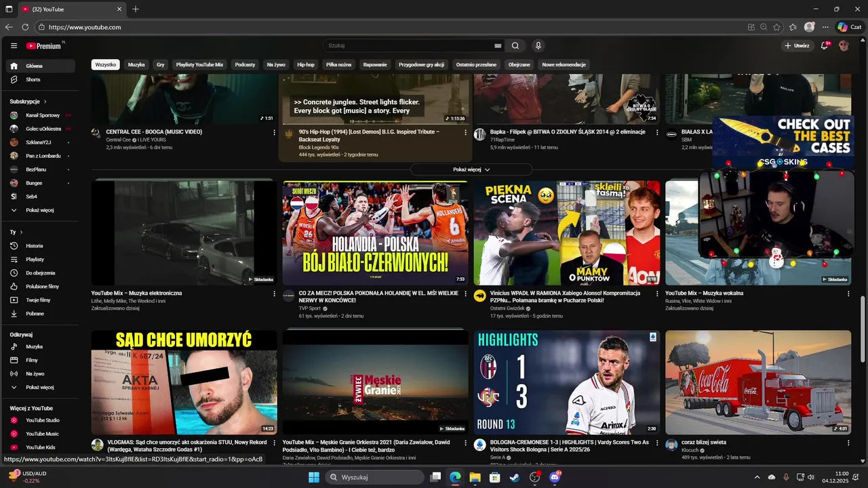Refresh the page in browser
Viewport: 868px width, 488px height.
25,27
